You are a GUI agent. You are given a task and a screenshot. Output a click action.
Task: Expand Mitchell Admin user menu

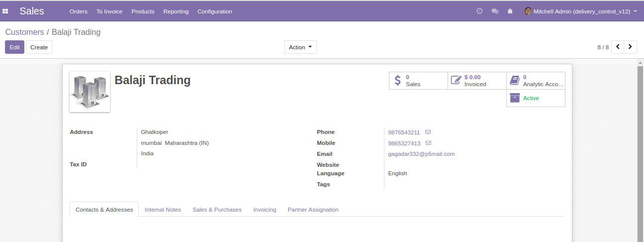click(x=581, y=11)
